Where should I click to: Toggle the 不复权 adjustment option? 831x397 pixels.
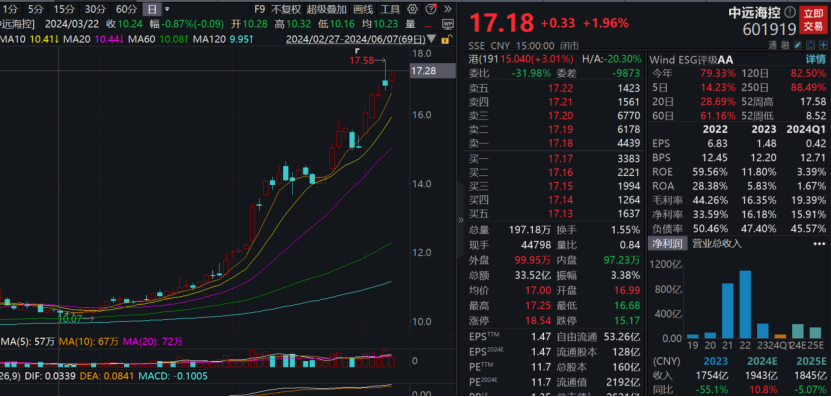[x=286, y=9]
